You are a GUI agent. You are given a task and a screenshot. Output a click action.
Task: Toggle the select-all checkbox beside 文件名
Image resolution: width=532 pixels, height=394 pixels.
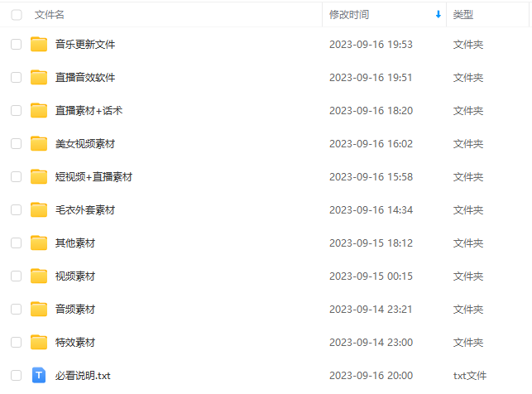coord(17,15)
